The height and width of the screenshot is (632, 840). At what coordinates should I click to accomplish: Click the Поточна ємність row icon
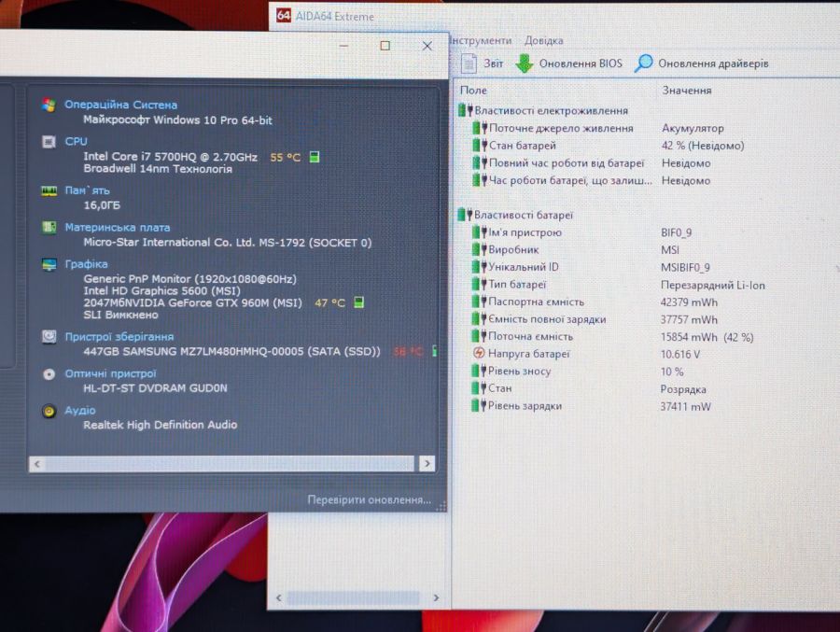coord(479,337)
